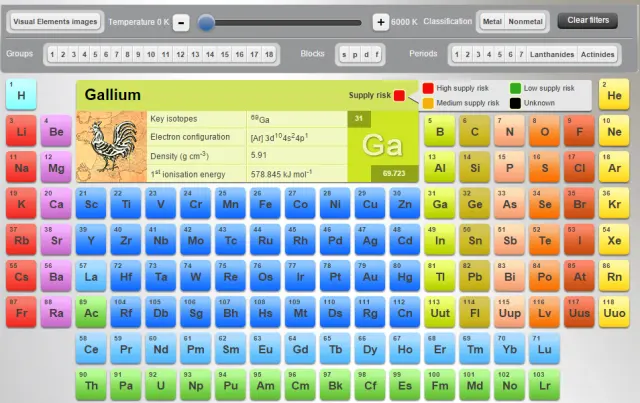Click the Hydrogen element tile
Image resolution: width=640 pixels, height=403 pixels.
tap(21, 95)
